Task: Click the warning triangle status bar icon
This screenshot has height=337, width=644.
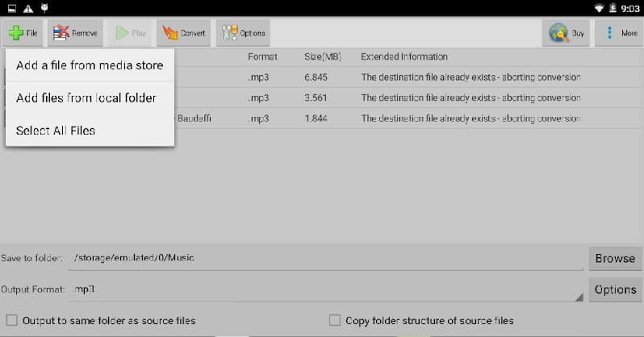Action: pos(28,8)
